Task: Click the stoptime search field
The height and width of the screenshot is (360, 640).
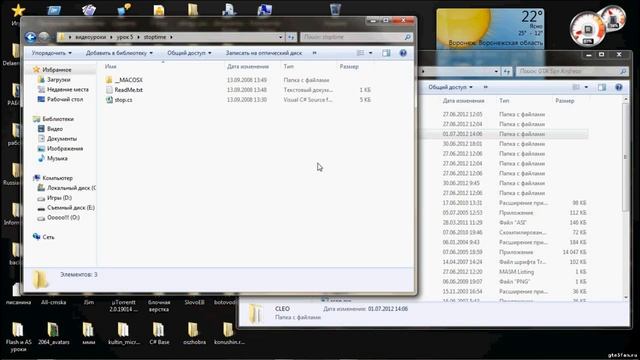Action: click(x=356, y=37)
